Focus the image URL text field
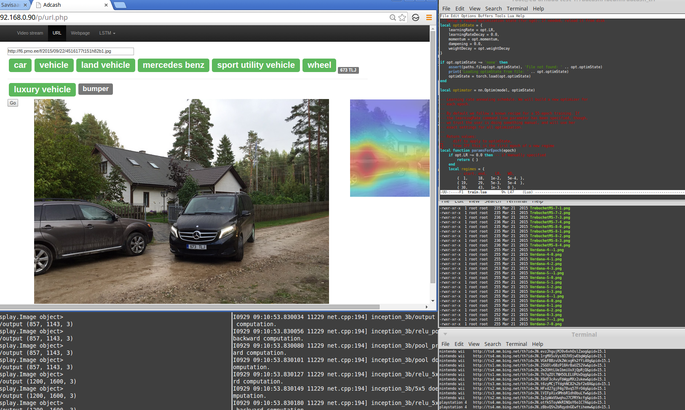Image resolution: width=685 pixels, height=410 pixels. [x=70, y=51]
